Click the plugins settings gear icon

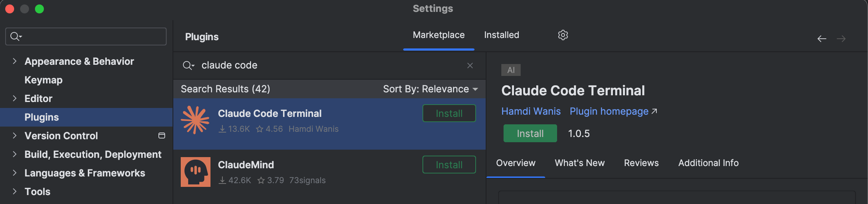563,35
